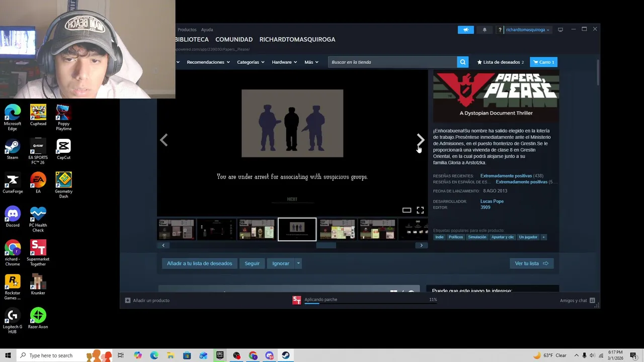
Task: Open RICHARDTOMASQUIROGA profile tab
Action: pos(297,39)
